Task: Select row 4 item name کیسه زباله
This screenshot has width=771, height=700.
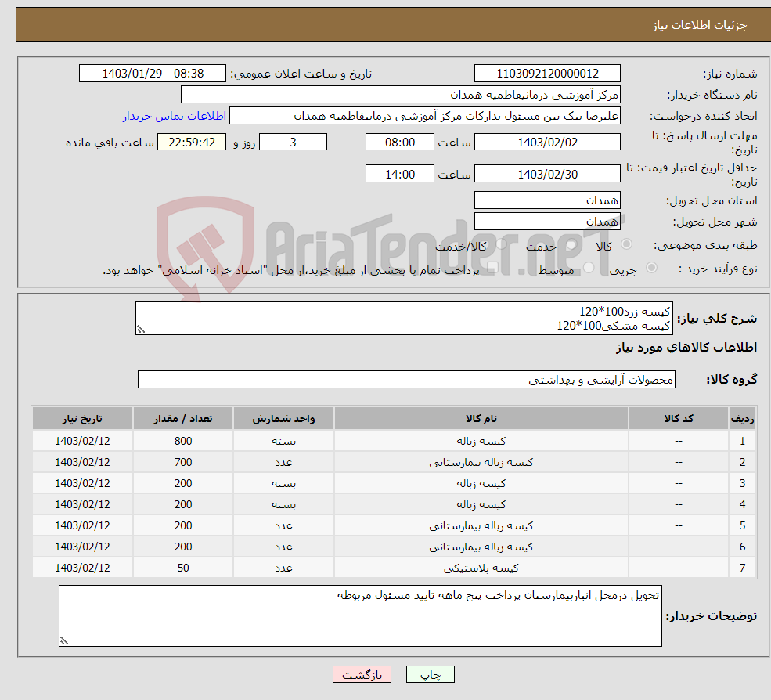Action: tap(481, 505)
